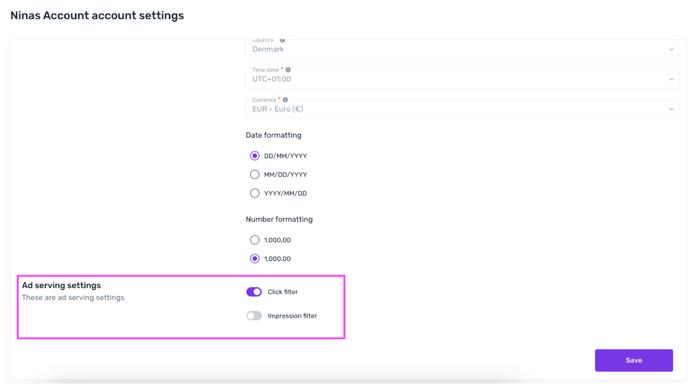Click the Currency dropdown chevron arrow
This screenshot has height=384, width=688.
pos(671,109)
